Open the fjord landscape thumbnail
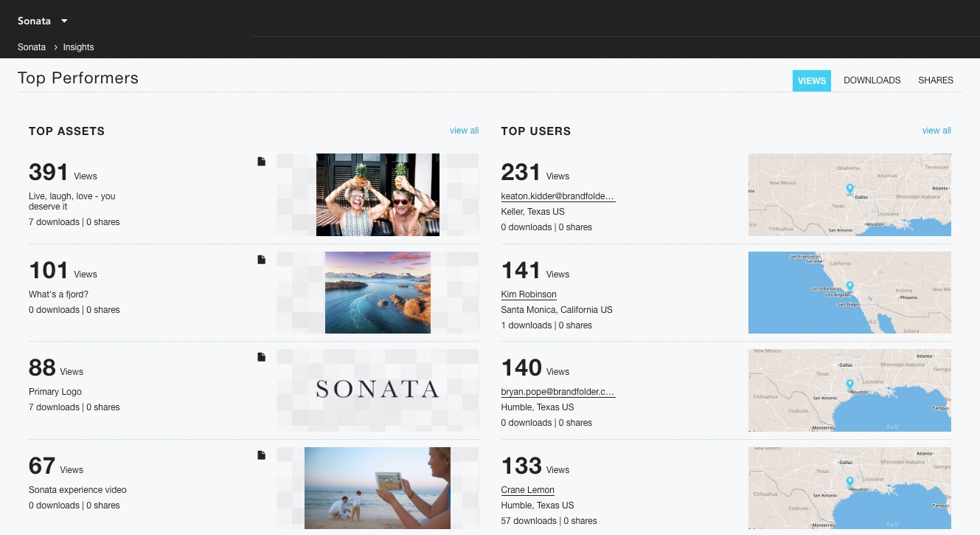 (x=378, y=292)
